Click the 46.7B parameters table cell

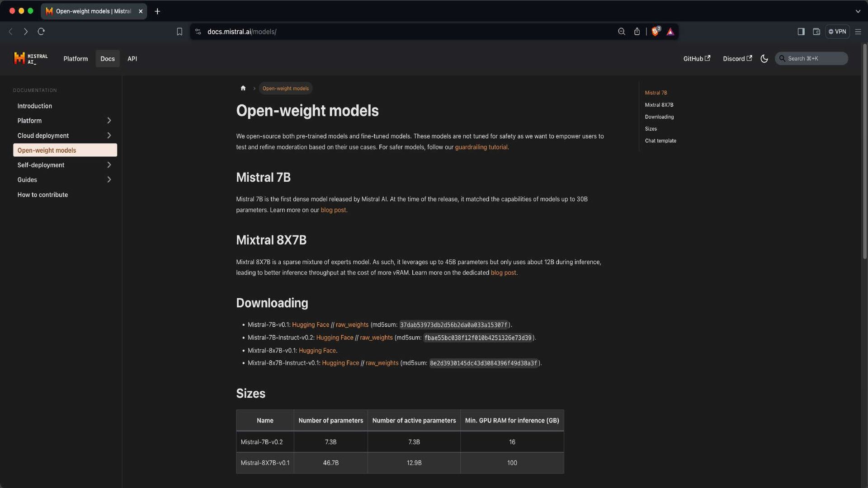pyautogui.click(x=331, y=463)
